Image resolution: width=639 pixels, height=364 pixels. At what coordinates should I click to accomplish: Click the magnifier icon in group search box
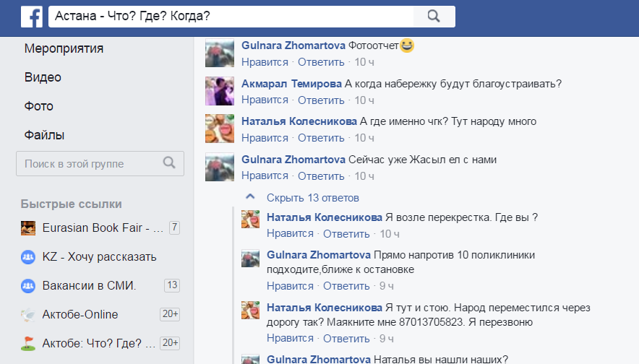pos(169,163)
